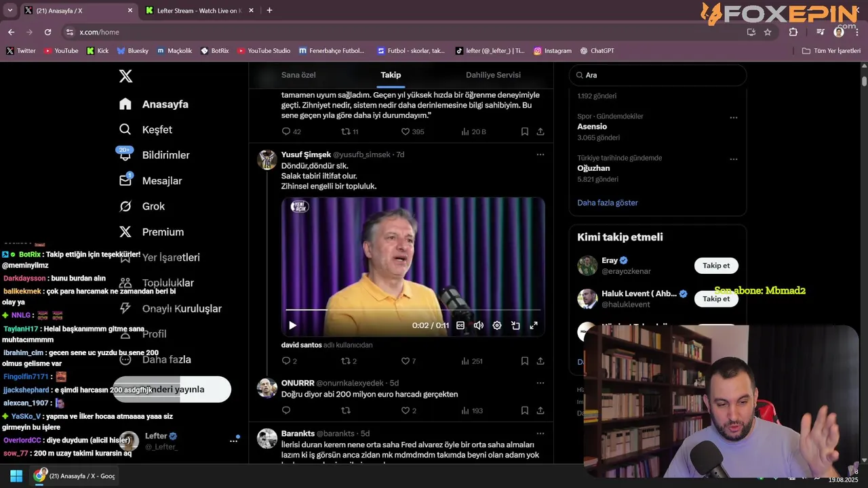The height and width of the screenshot is (488, 868).
Task: Open more options on Yusuf Şimşek post
Action: (x=540, y=155)
